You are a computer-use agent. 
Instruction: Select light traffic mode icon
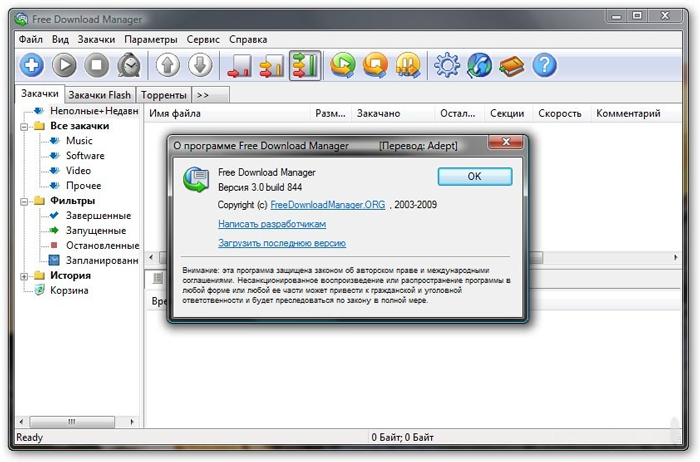click(x=239, y=66)
